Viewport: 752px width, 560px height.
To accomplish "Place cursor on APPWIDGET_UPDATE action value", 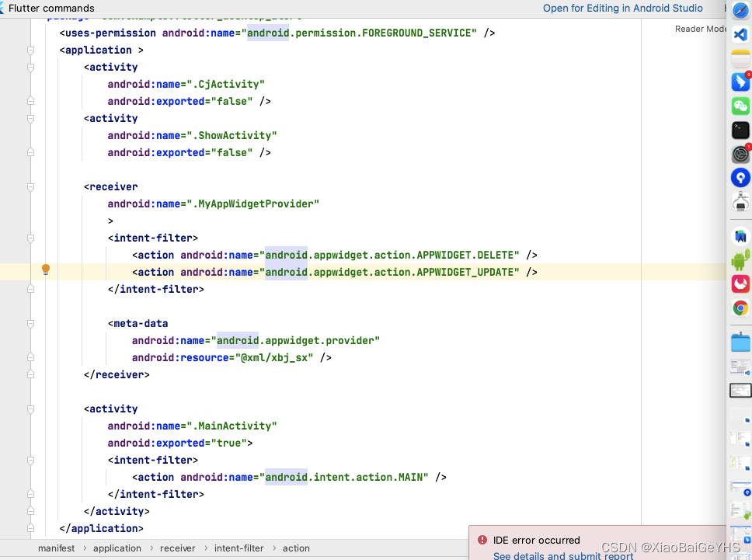I will coord(392,273).
